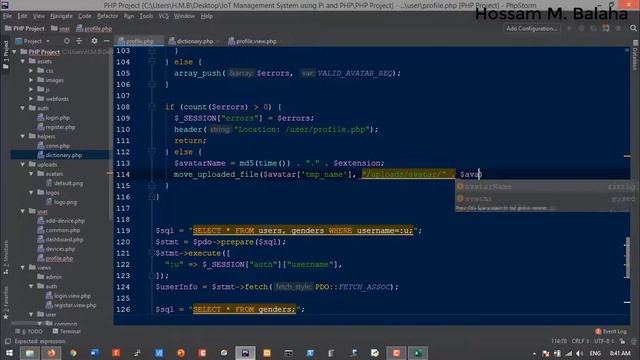Screen dimensions: 640x360
Task: Click CRLF line separator in status bar
Action: click(x=580, y=341)
